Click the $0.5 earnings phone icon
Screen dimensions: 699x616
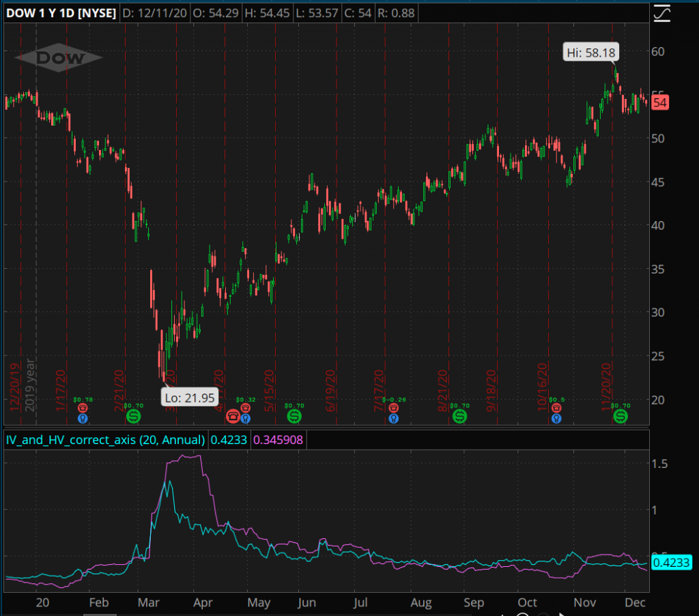[x=556, y=408]
